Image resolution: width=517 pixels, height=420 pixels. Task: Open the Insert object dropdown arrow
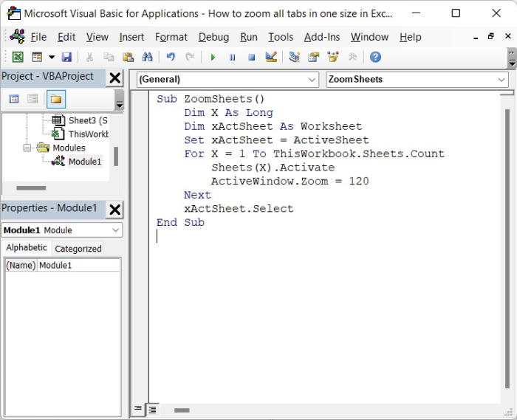(52, 58)
